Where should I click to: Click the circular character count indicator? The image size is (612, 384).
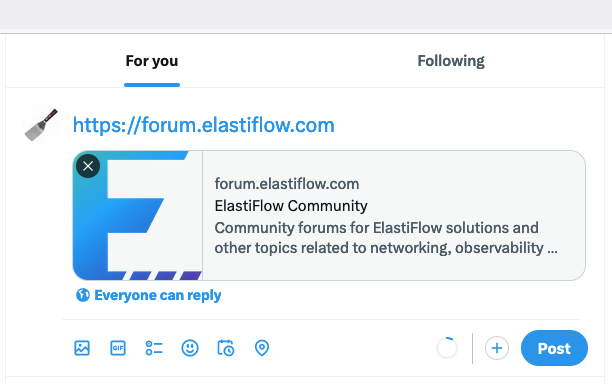coord(447,348)
